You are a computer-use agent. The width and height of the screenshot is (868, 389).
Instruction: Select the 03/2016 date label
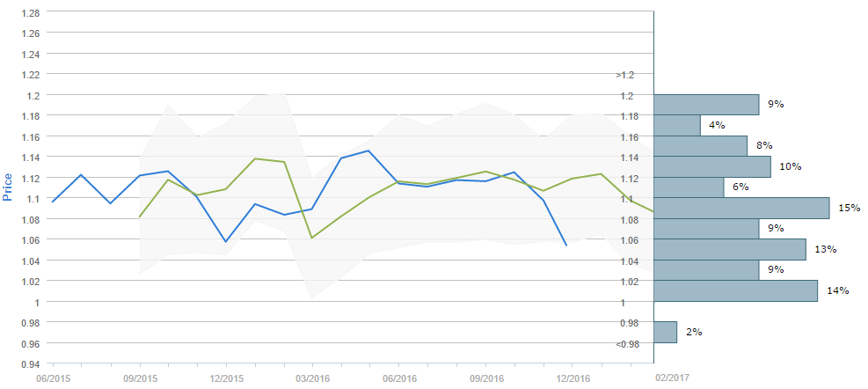pos(312,378)
